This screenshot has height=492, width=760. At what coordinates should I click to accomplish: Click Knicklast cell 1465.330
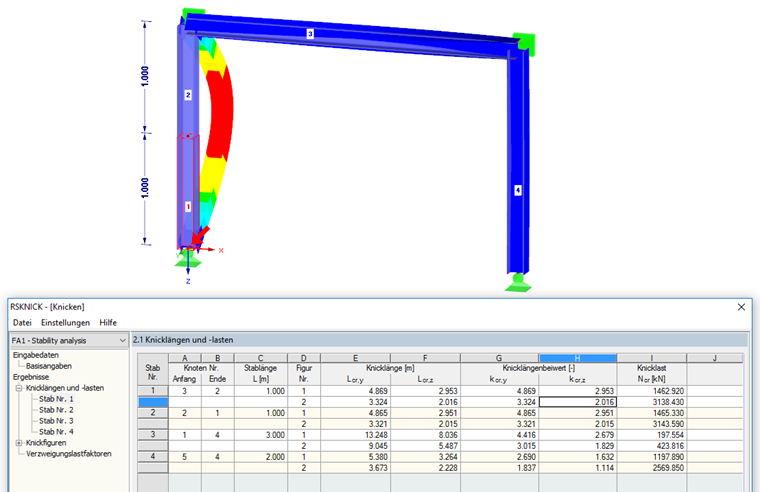pos(651,413)
